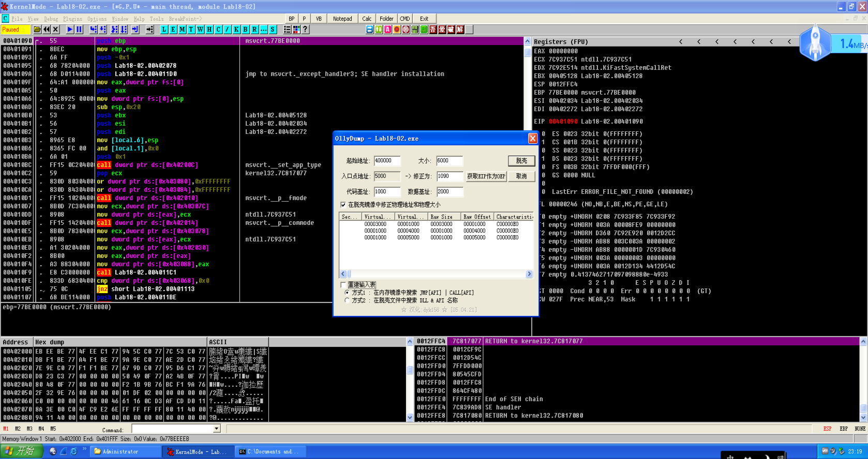Screen dimensions: 868x459
Task: Click the CMD shortcut button
Action: 405,19
